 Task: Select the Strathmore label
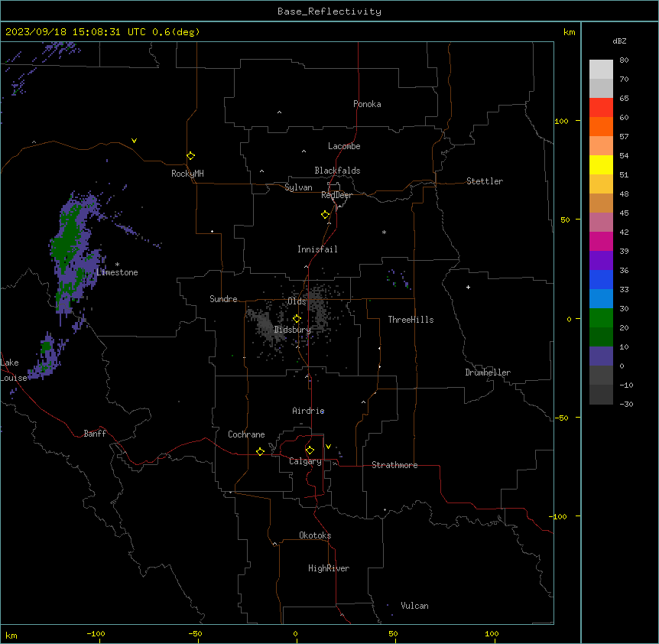point(394,465)
